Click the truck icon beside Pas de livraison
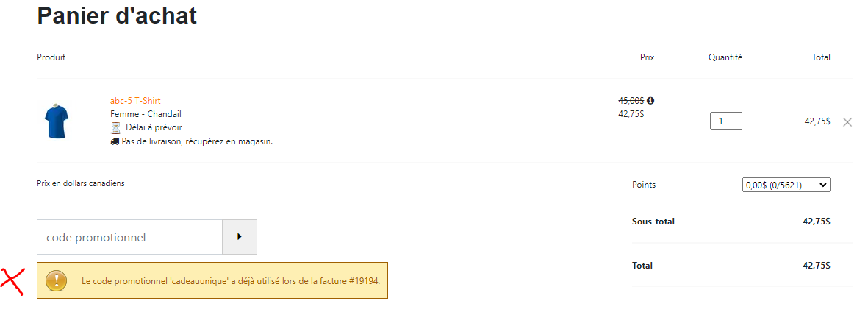Viewport: 868px width, 315px height. [115, 141]
